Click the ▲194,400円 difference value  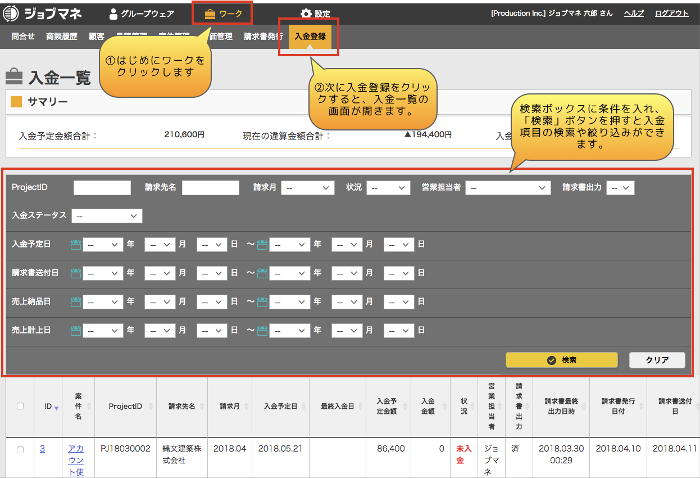428,134
